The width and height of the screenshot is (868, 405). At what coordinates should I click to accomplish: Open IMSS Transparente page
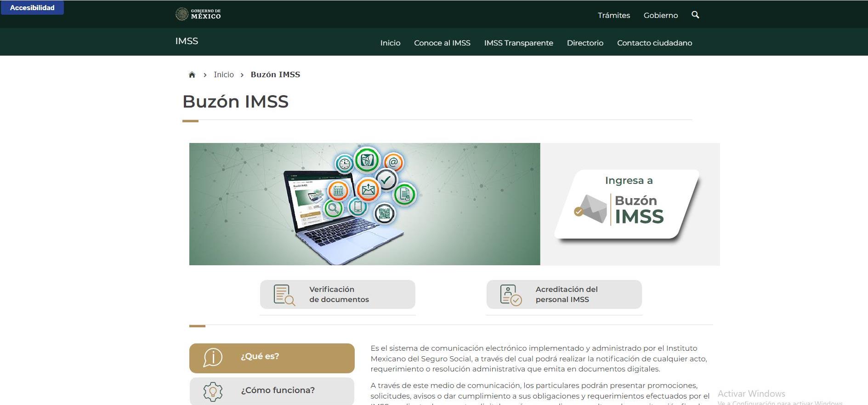point(518,43)
